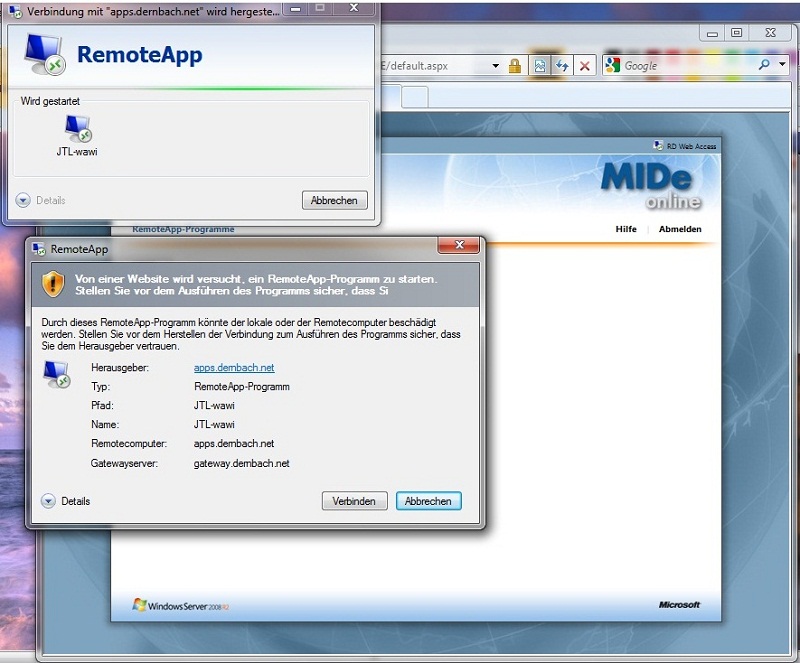Open the search provider dropdown arrow
Viewport: 800px width, 663px height.
click(783, 64)
